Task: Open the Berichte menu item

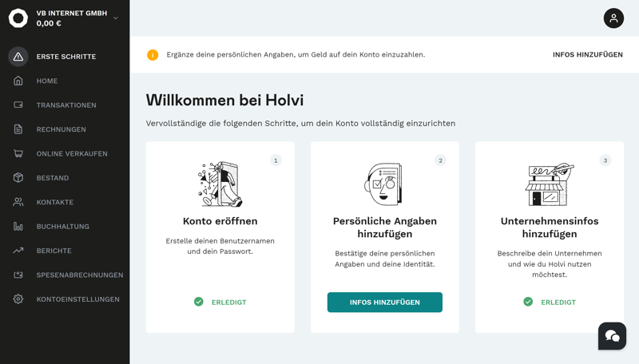Action: pos(54,251)
